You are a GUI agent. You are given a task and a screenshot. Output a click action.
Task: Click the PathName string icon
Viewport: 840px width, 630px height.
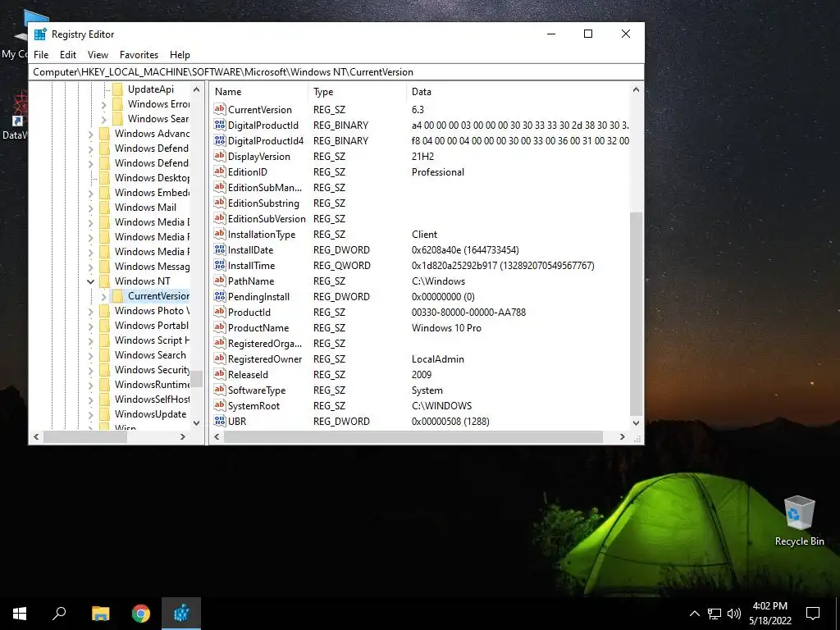tap(220, 281)
